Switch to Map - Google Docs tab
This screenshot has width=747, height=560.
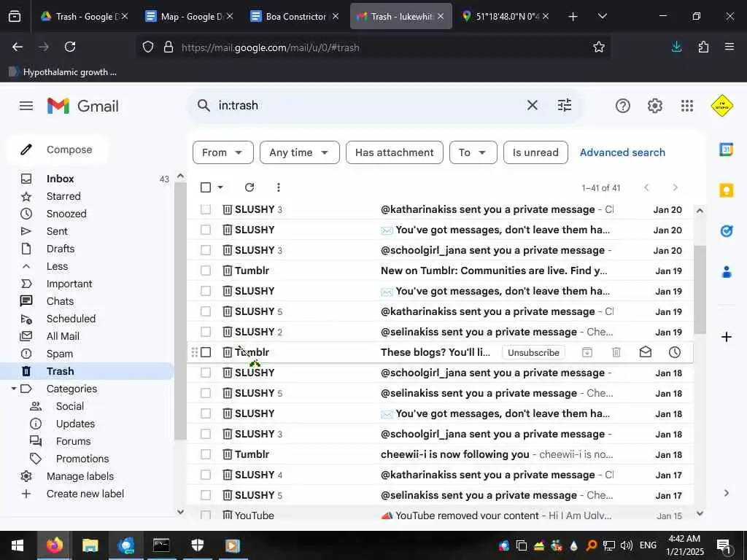tap(189, 16)
